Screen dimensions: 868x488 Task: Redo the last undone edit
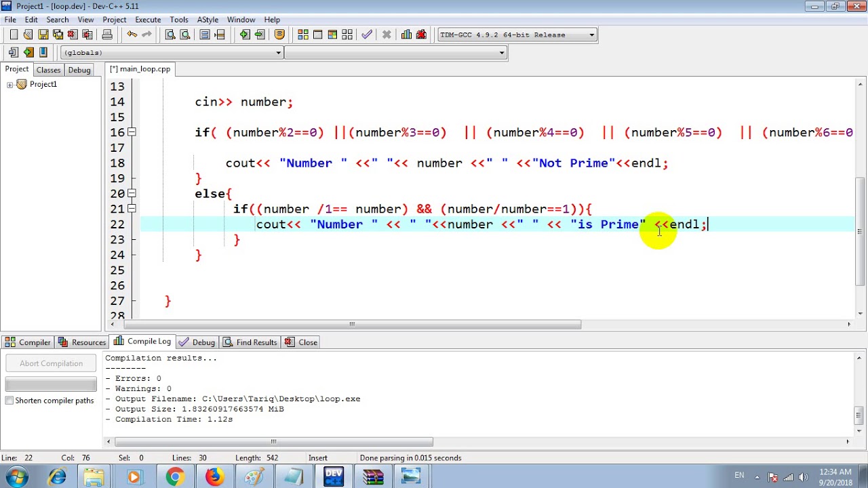146,35
